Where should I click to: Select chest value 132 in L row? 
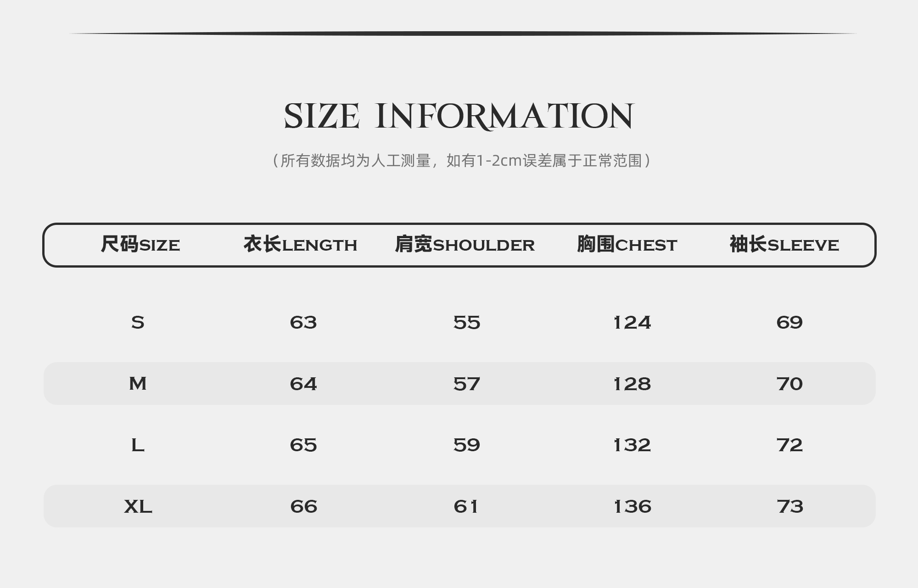pos(632,445)
